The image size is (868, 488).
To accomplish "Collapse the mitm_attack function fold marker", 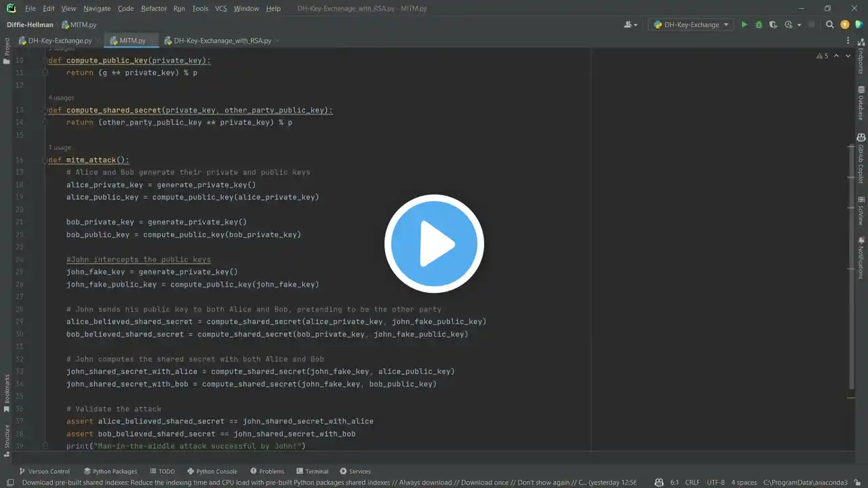I will (45, 160).
